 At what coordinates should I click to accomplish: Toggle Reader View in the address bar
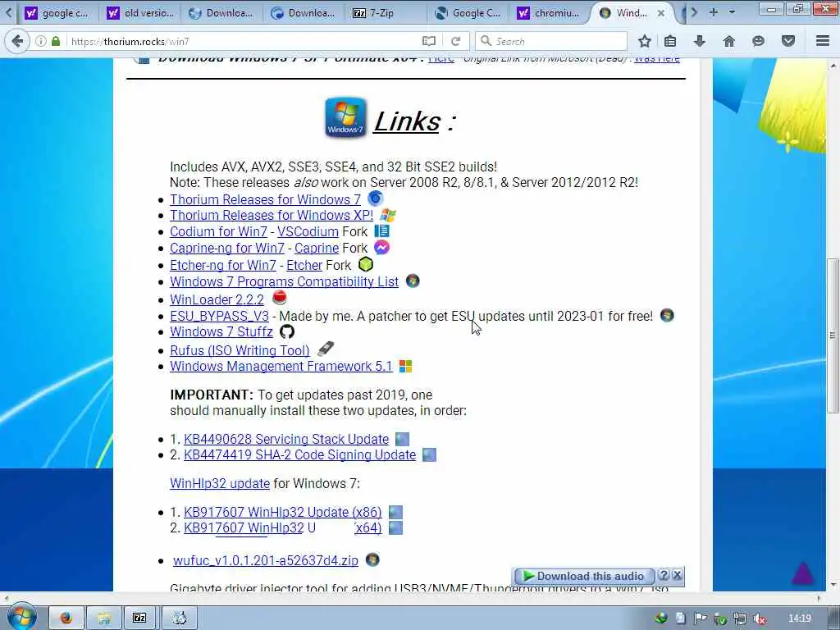coord(428,41)
